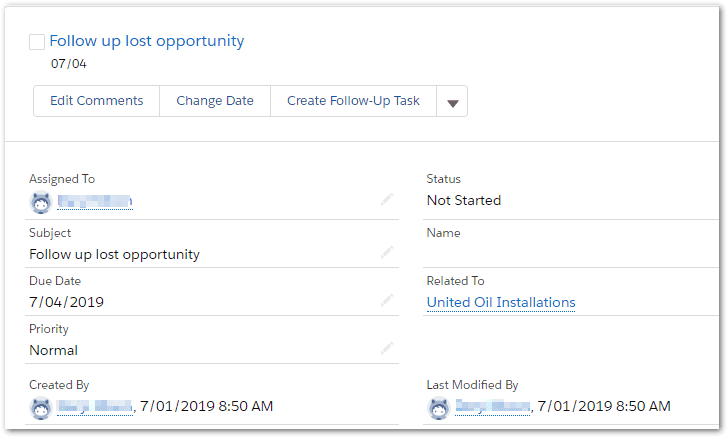Open the Assigned To user name link
The width and height of the screenshot is (728, 438).
pyautogui.click(x=95, y=203)
